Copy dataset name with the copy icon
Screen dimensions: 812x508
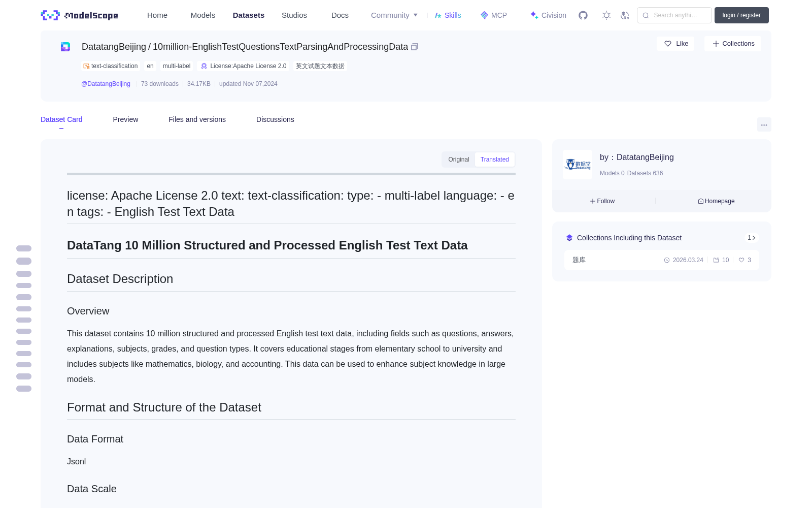click(x=415, y=47)
